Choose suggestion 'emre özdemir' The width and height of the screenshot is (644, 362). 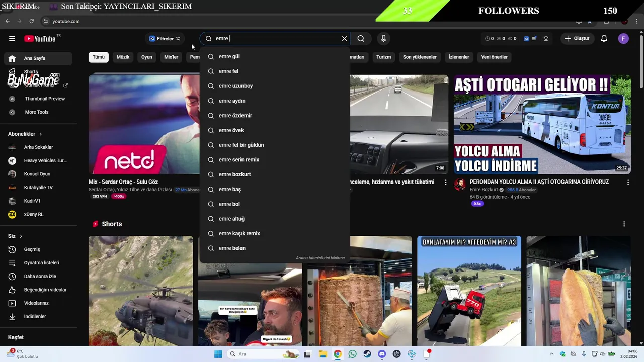(x=275, y=116)
